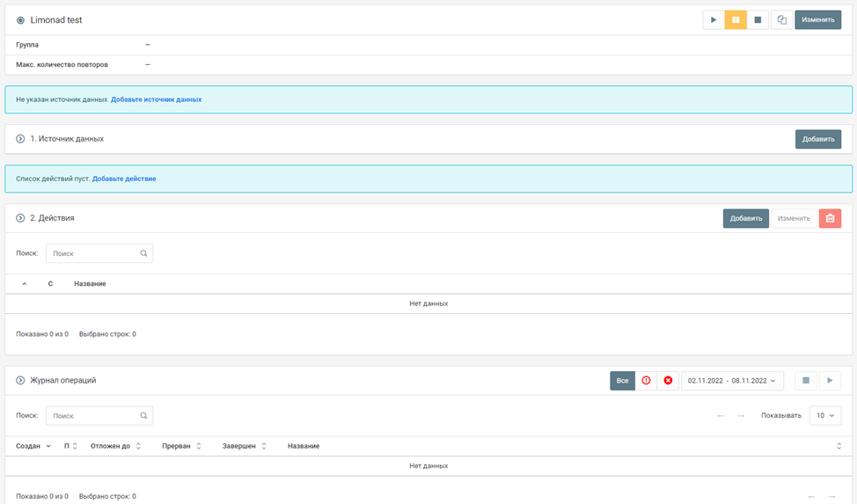Toggle the radio circle beside Limonad test
Screen dimensions: 857x504
20,20
